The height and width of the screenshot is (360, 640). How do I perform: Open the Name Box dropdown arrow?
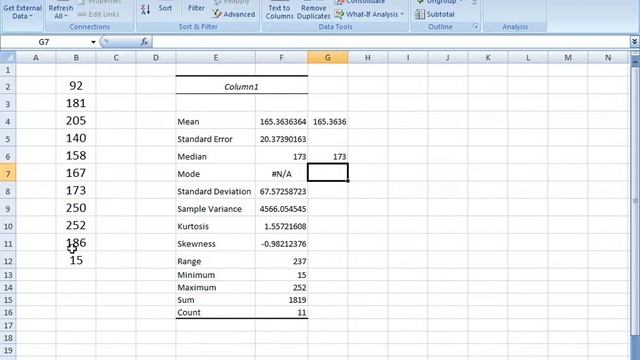[93, 42]
